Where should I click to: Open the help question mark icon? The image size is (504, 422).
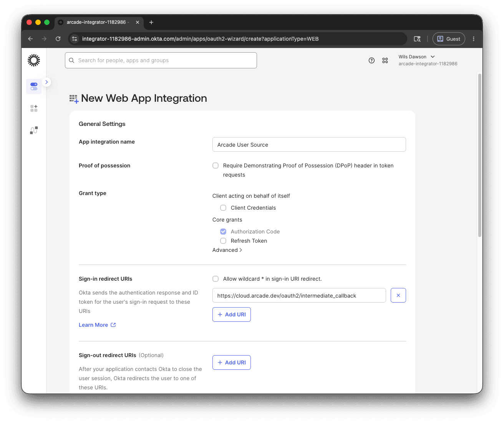tap(371, 60)
